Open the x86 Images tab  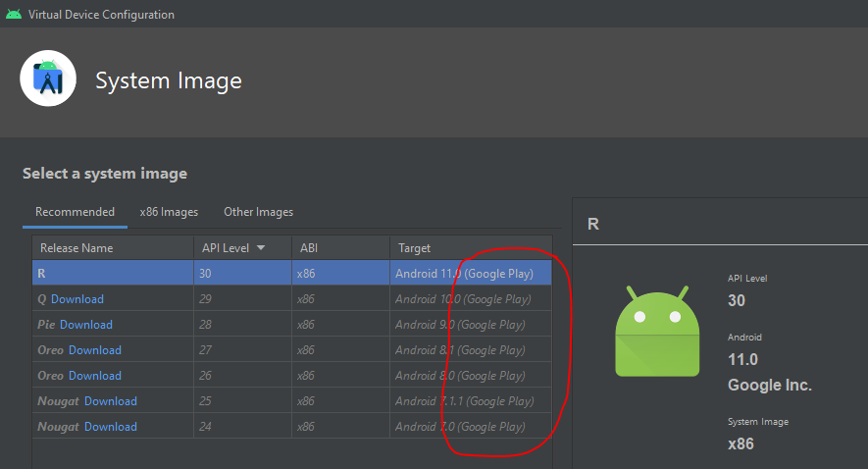tap(169, 212)
